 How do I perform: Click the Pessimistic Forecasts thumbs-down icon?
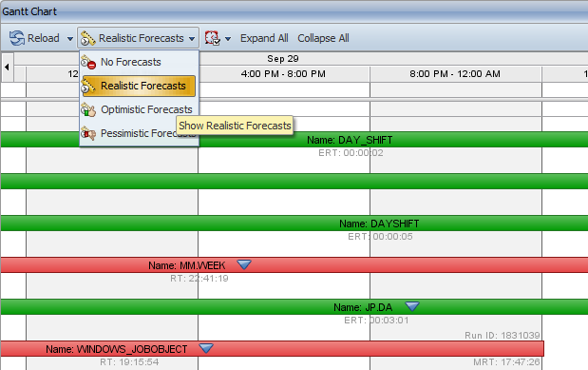click(x=88, y=134)
